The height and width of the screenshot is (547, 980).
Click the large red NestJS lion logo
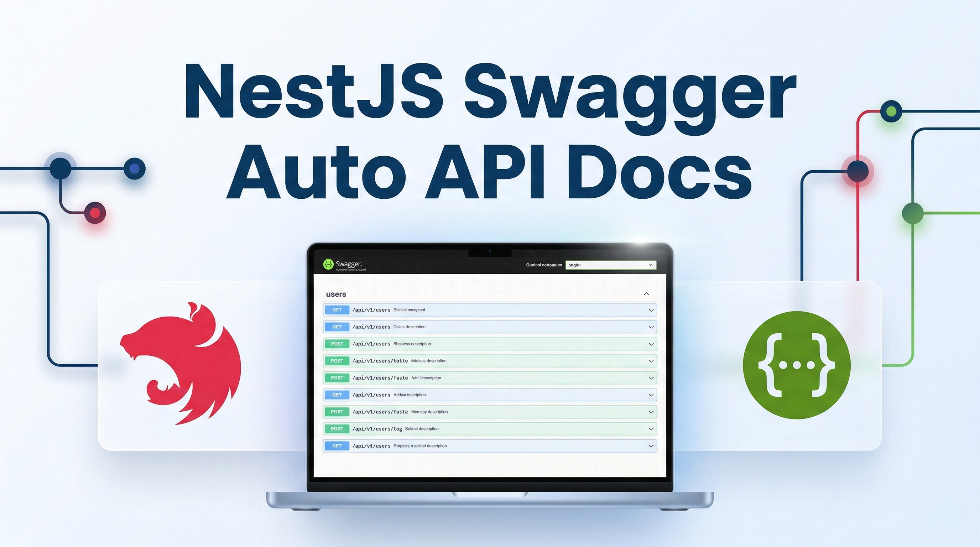(181, 363)
